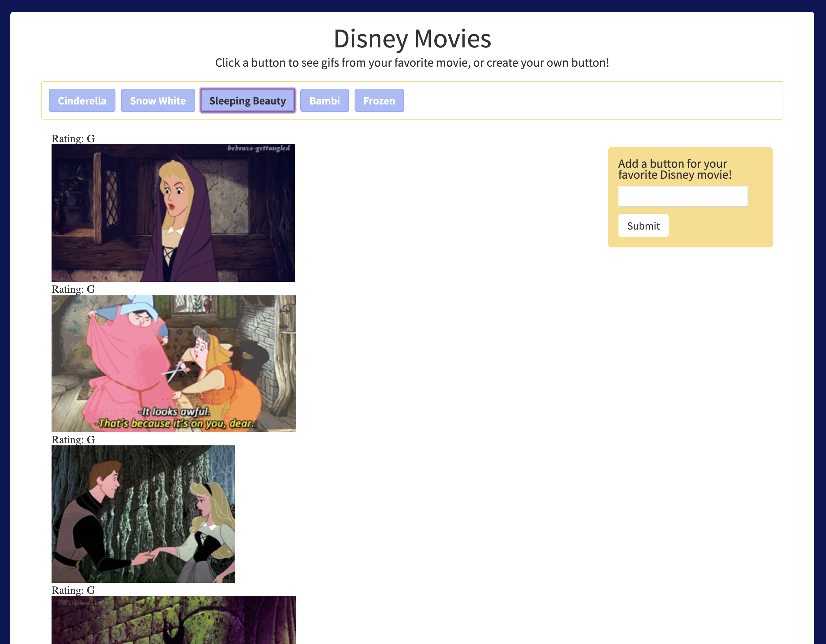Click the subtitle instruction text under heading
Viewport: 826px width, 644px height.
[x=412, y=63]
